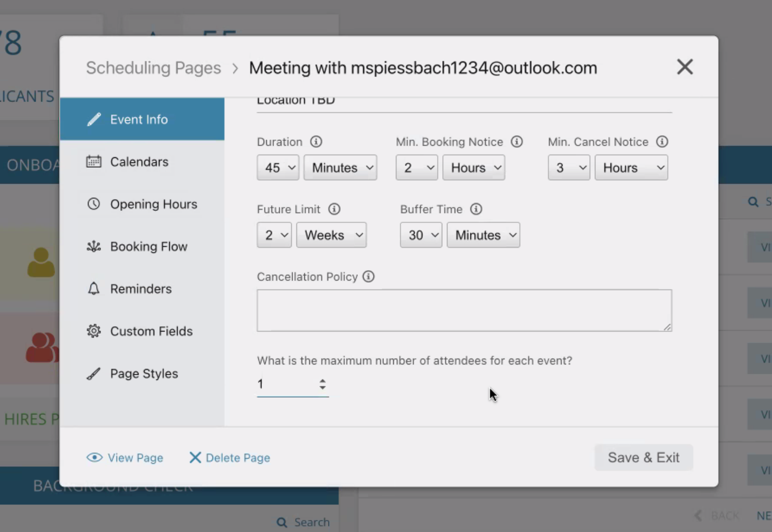This screenshot has width=772, height=532.
Task: Delete the page via Delete Page link
Action: pyautogui.click(x=230, y=458)
